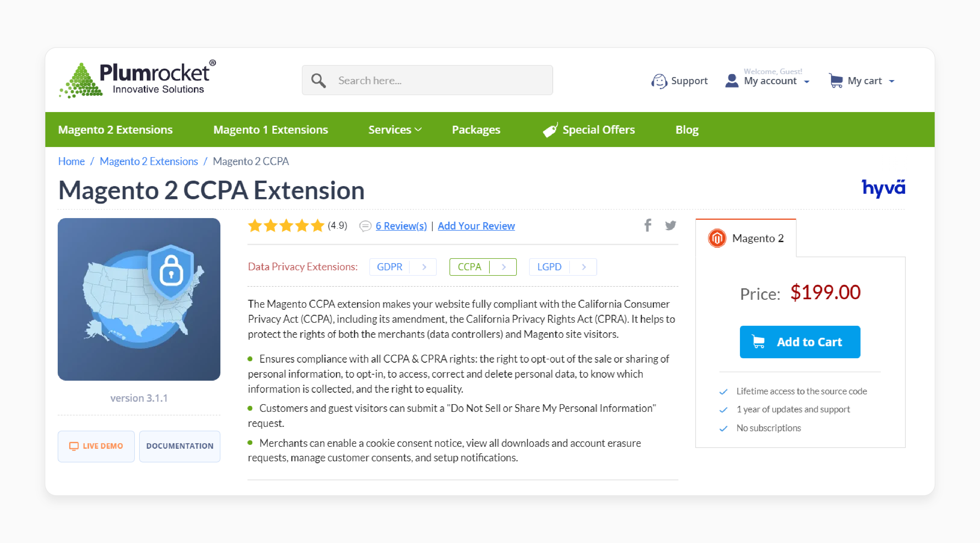This screenshot has height=543, width=980.
Task: Click 'Data Privacy Extensions:' label
Action: [303, 266]
